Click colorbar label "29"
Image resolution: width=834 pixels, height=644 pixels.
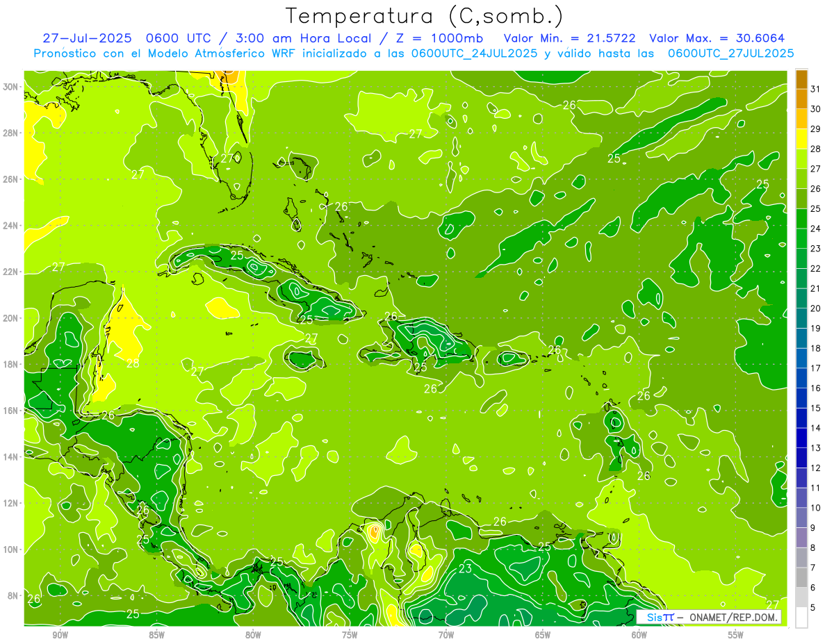point(816,129)
